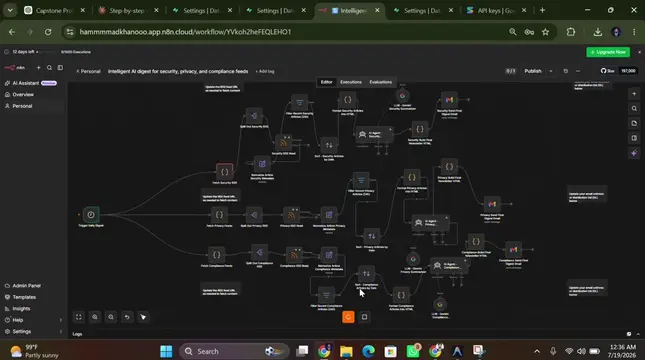The height and width of the screenshot is (360, 645).
Task: Open the Security Build Final Newsletter HTML node
Action: coord(420,129)
